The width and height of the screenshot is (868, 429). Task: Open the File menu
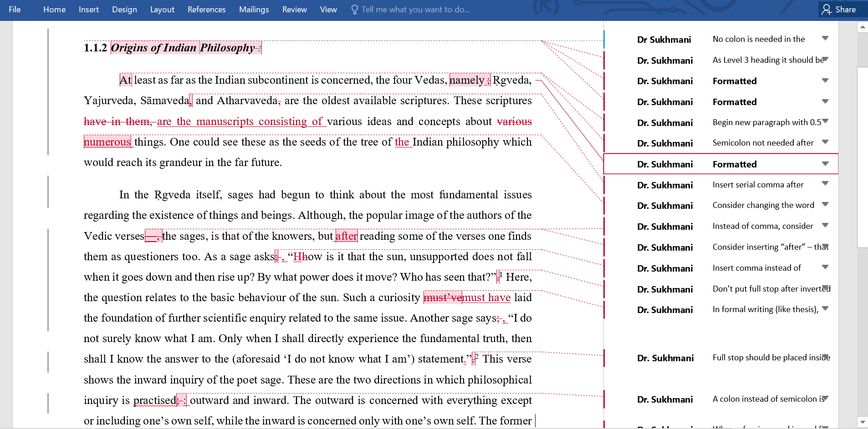pyautogui.click(x=15, y=10)
